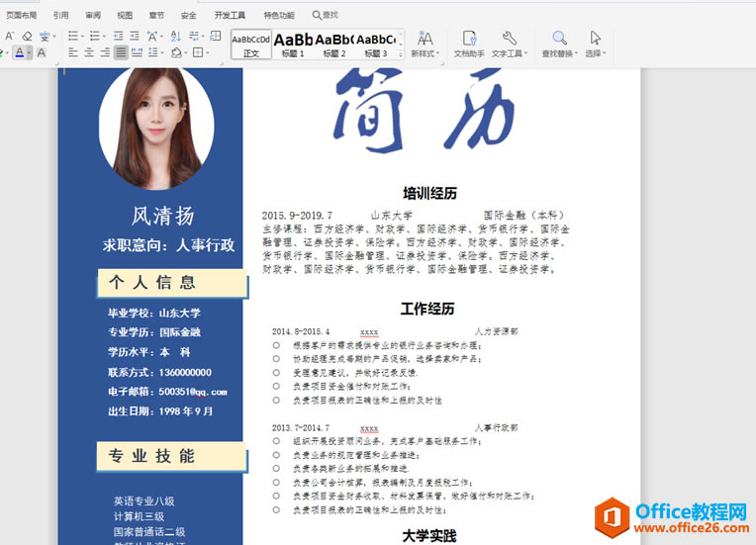Expand the borders dropdown arrow
Screen dimensions: 756x545
208,53
